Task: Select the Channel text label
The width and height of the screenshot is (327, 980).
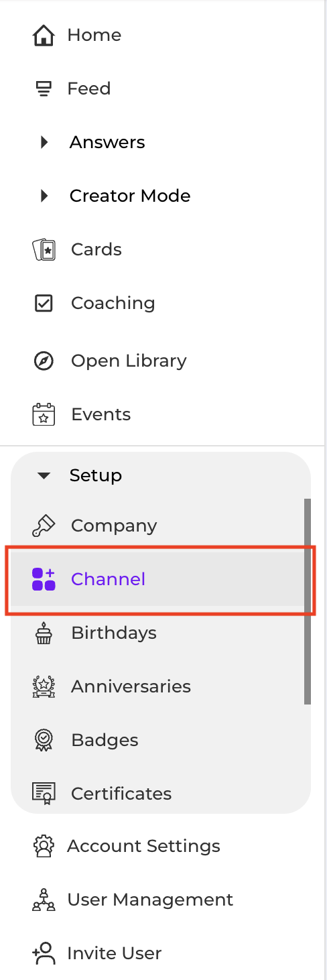Action: [108, 579]
